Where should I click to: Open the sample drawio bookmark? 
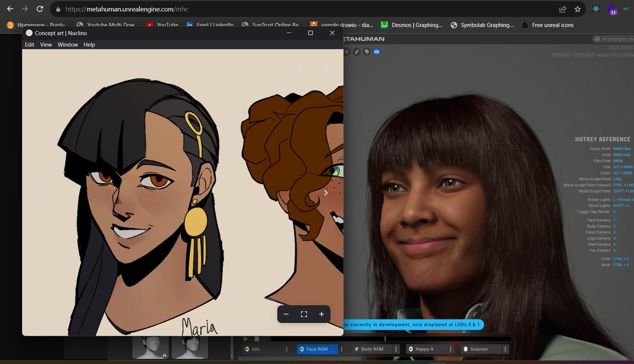[341, 25]
